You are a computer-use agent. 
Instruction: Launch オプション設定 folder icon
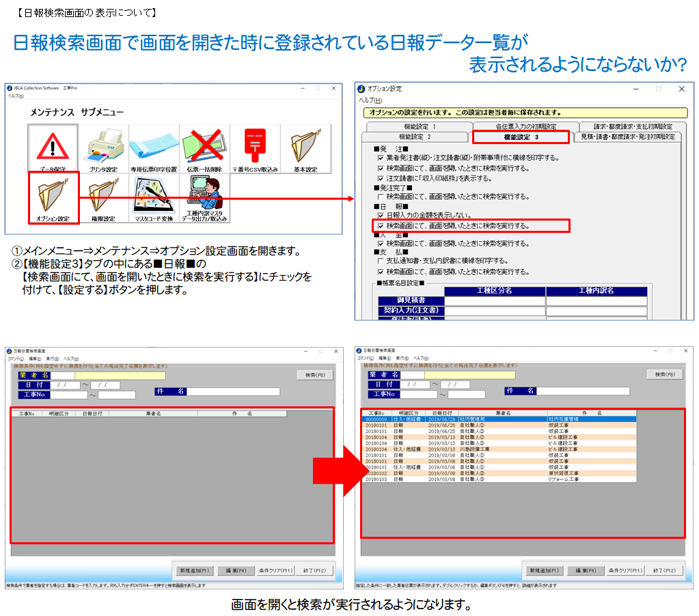(x=53, y=197)
